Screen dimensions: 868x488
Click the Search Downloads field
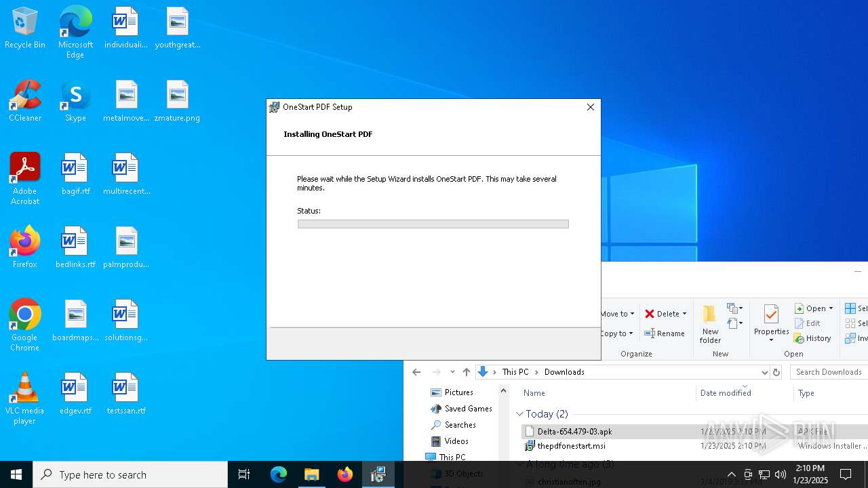[829, 372]
